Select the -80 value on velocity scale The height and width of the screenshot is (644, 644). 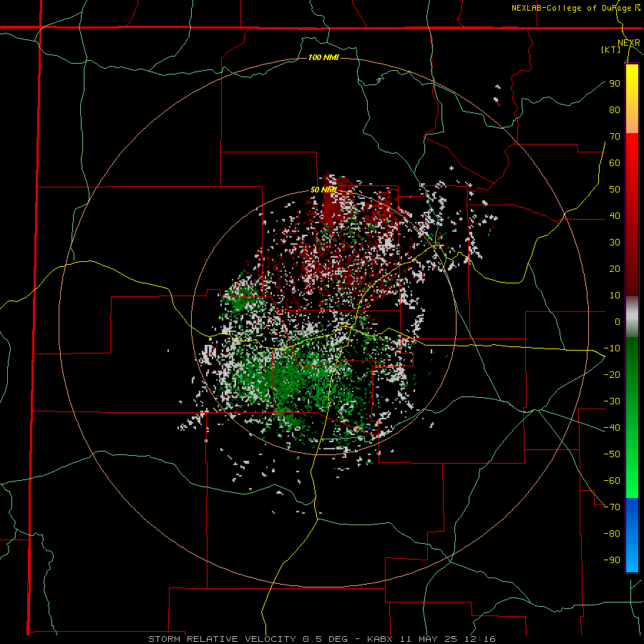tap(612, 534)
